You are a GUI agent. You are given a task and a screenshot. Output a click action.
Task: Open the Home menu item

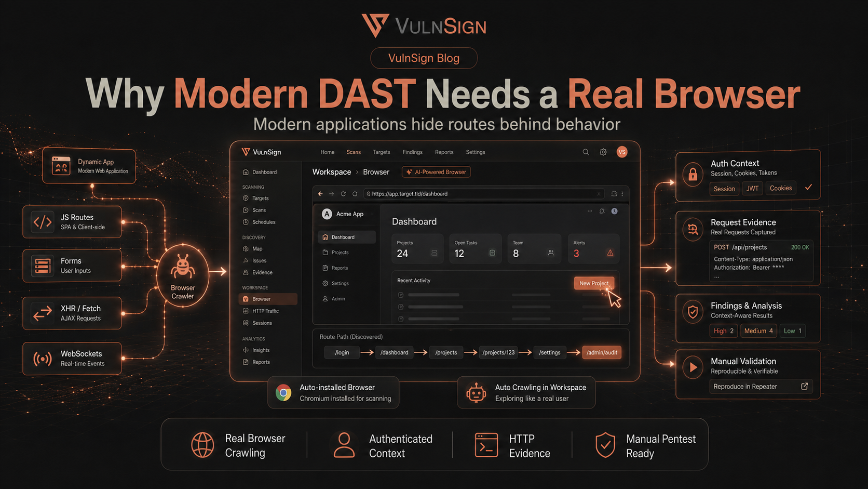pos(328,152)
